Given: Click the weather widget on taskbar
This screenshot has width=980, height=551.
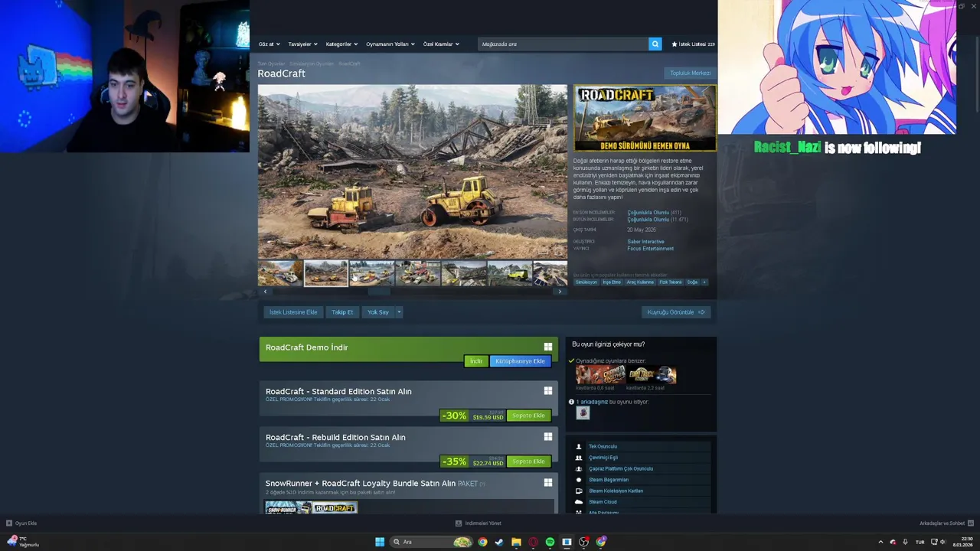Looking at the screenshot, I should click(x=23, y=542).
